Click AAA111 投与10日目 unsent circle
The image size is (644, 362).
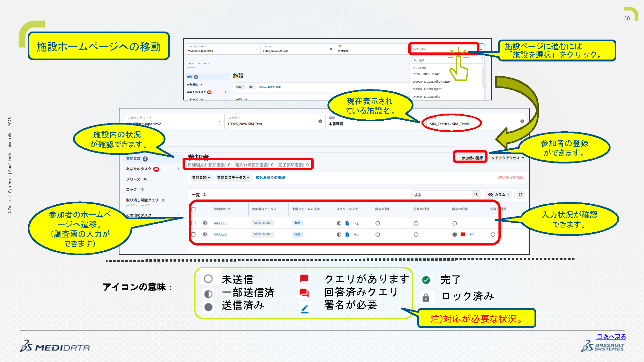[x=416, y=223]
